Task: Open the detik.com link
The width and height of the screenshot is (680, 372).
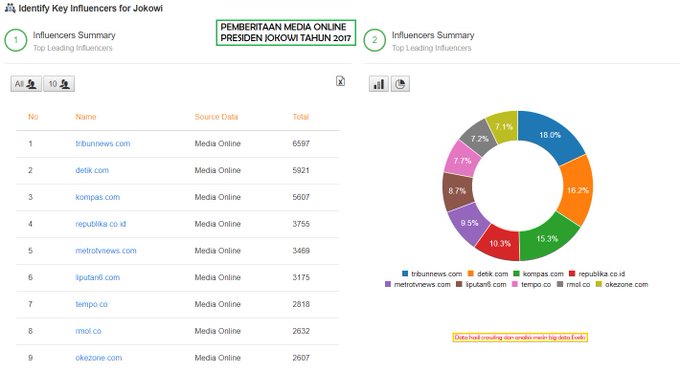Action: (x=92, y=170)
